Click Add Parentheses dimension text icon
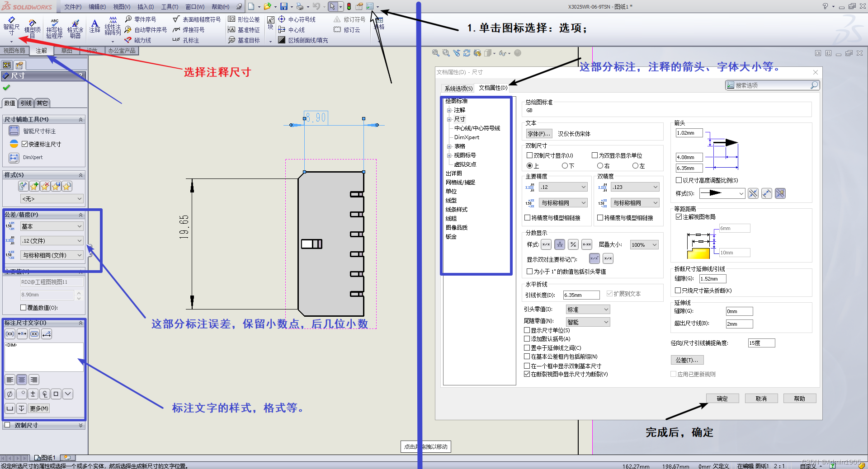Viewport: 868px width, 469px height. 10,334
